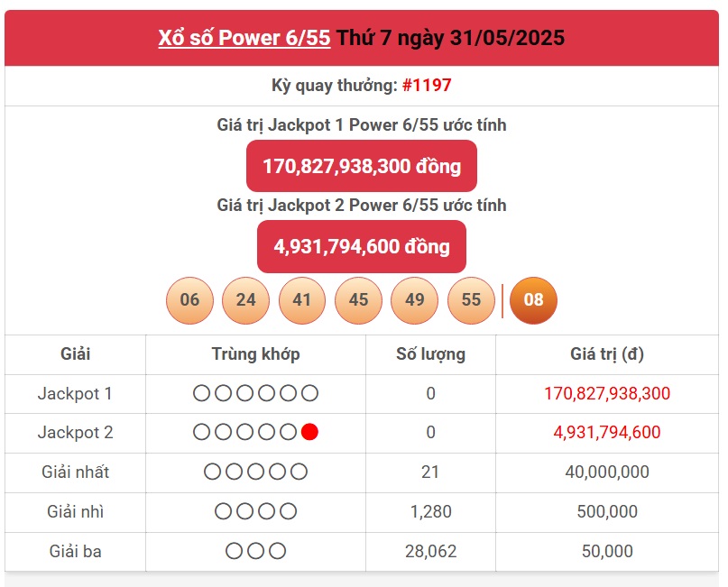Viewport: 728px width, 587px height.
Task: Click the Giải ba winner count 28,062
Action: [x=431, y=551]
